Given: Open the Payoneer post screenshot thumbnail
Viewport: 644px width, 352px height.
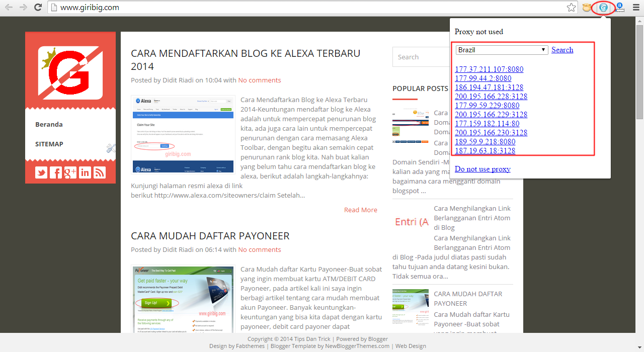Looking at the screenshot, I should 183,299.
